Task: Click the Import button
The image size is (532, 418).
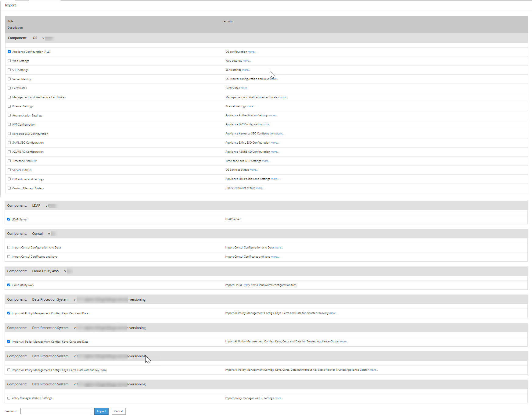Action: [x=101, y=411]
